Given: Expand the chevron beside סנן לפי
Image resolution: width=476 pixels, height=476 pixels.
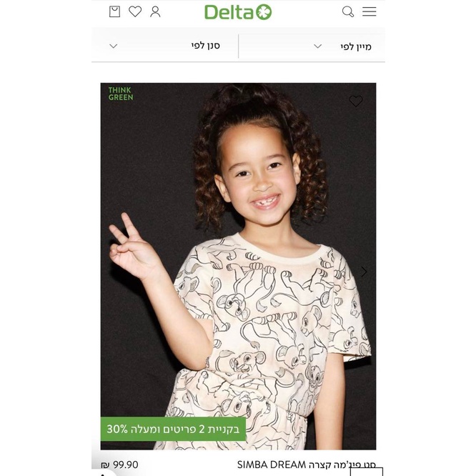Looking at the screenshot, I should click(113, 46).
